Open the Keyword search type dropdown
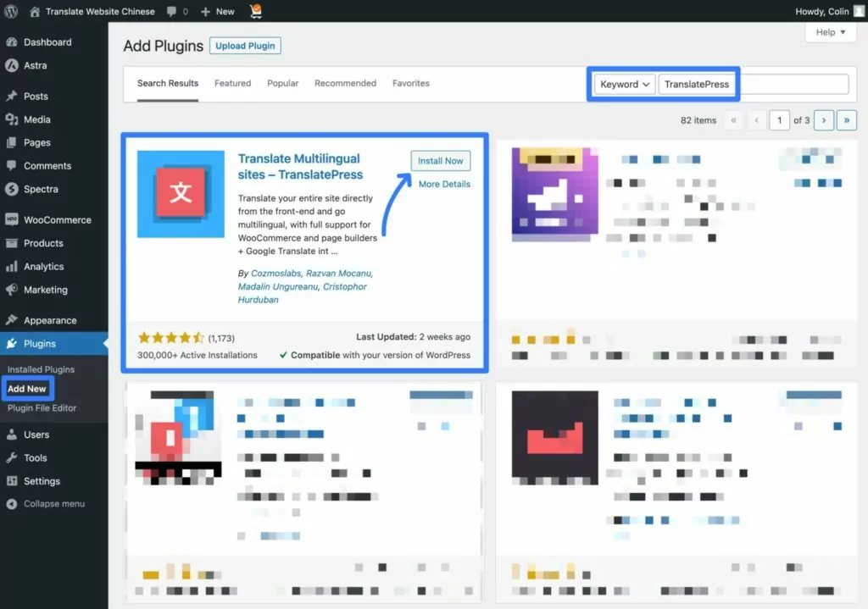868x609 pixels. coord(625,84)
